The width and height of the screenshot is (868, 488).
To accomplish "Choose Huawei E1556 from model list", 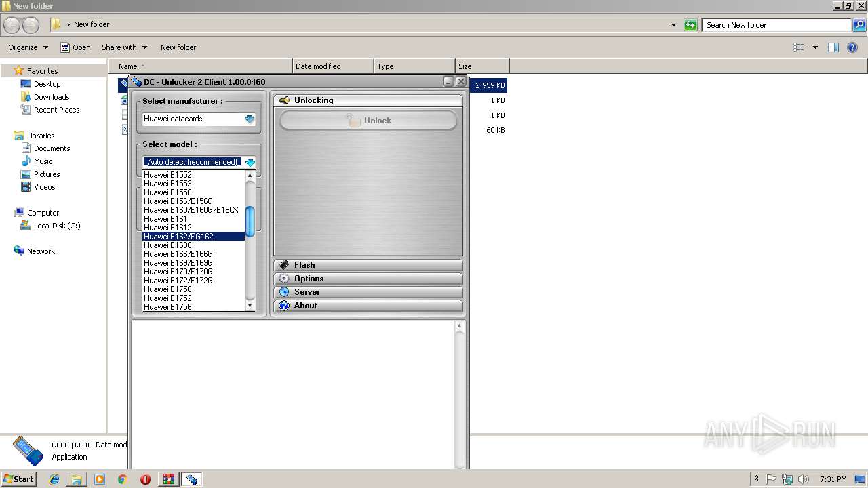I will point(193,192).
